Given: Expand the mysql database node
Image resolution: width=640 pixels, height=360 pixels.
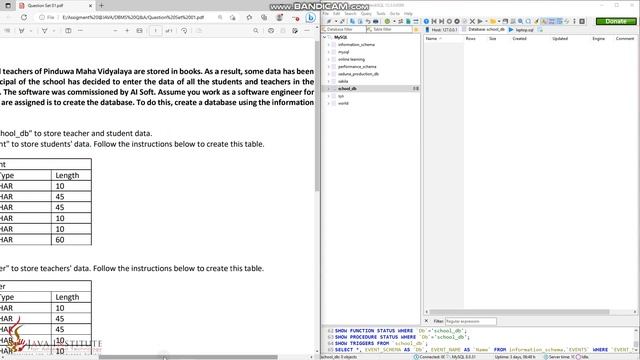Looking at the screenshot, I should [x=329, y=52].
